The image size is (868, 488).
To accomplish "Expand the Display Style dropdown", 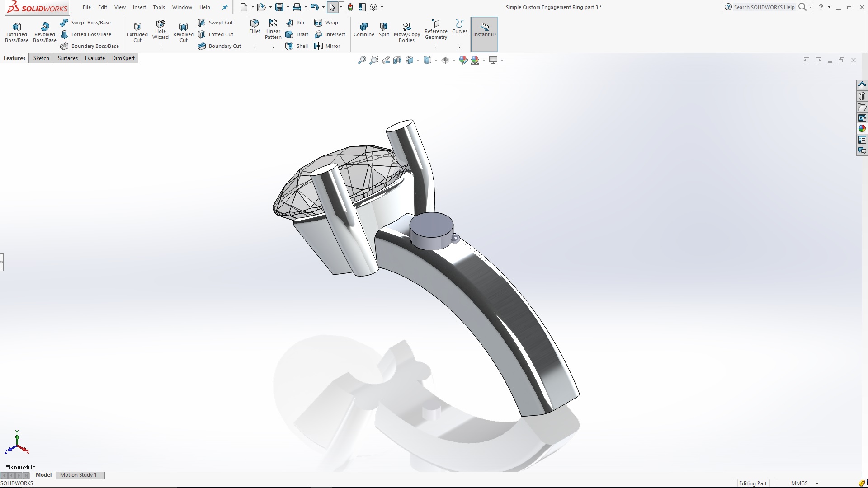I will tap(435, 60).
